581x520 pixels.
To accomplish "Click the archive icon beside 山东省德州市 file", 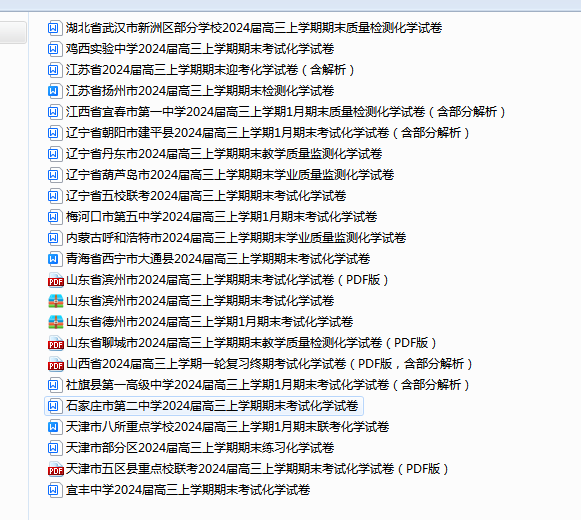I will (56, 322).
